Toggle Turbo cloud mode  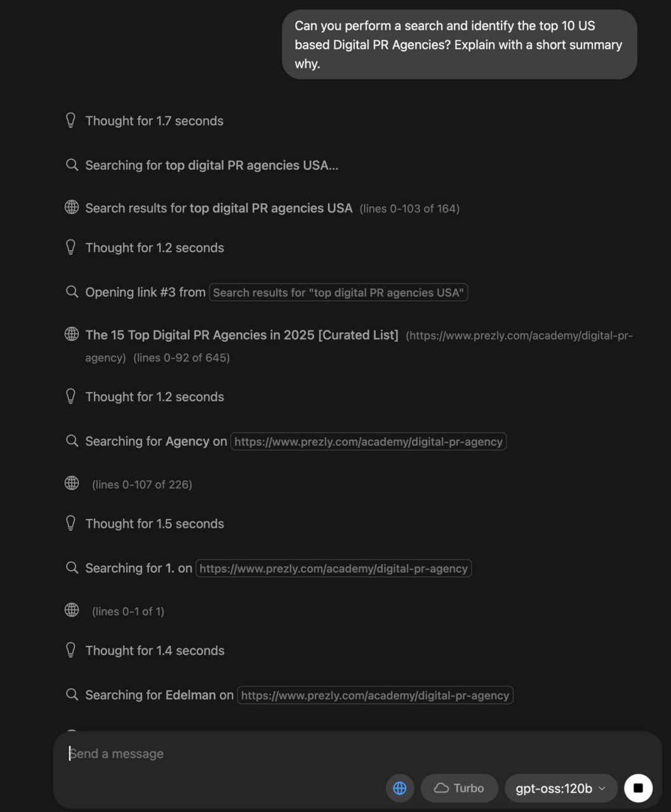coord(458,788)
